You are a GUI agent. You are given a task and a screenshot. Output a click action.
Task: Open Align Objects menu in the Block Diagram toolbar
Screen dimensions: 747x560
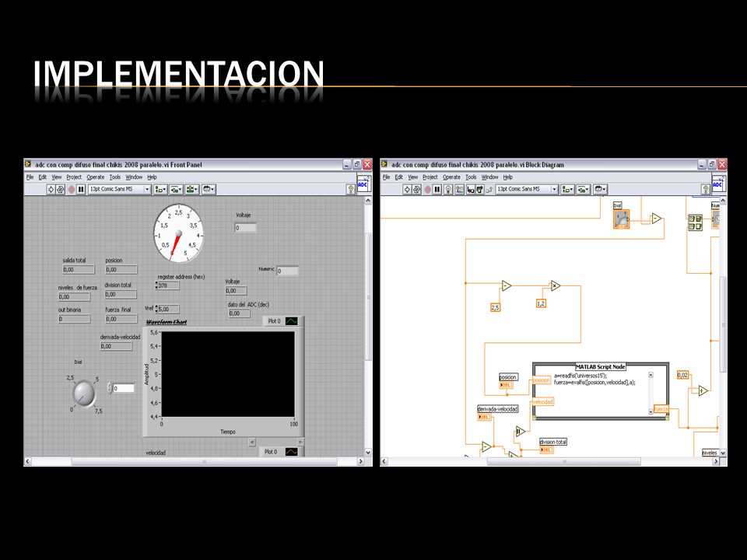pos(567,190)
